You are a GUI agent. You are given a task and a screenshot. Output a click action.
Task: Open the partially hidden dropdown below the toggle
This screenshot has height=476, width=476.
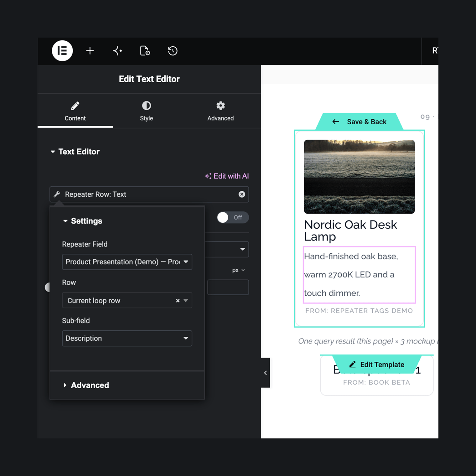click(x=227, y=249)
